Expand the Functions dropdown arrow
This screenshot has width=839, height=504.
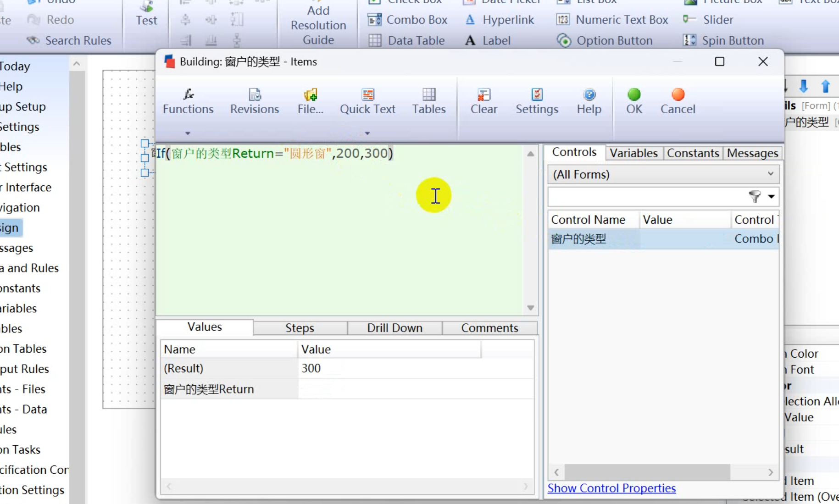(x=188, y=133)
